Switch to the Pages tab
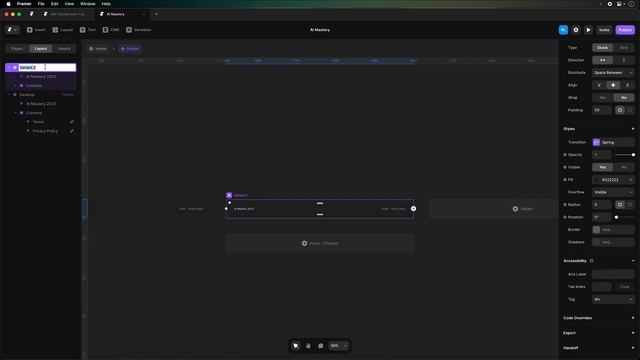This screenshot has height=360, width=640. pos(17,49)
